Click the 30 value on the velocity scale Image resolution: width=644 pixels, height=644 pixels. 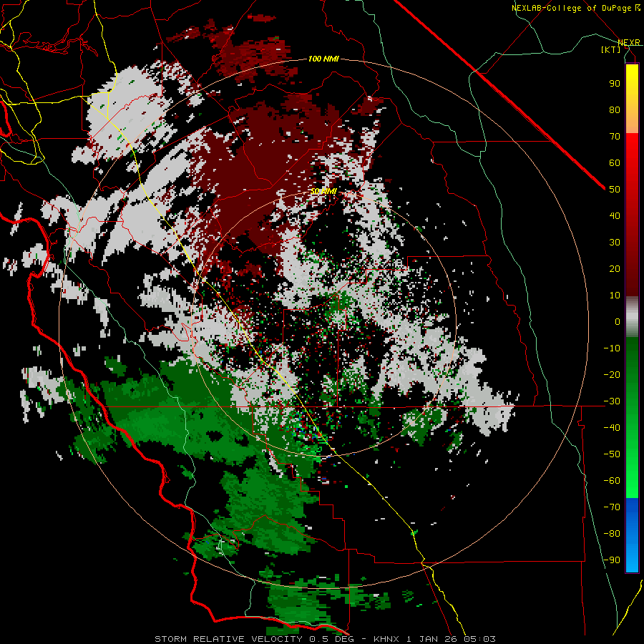(615, 243)
